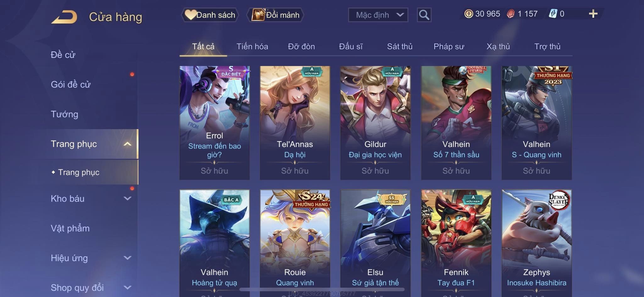Image resolution: width=644 pixels, height=297 pixels.
Task: Expand the Kho báu sidebar section
Action: (127, 198)
